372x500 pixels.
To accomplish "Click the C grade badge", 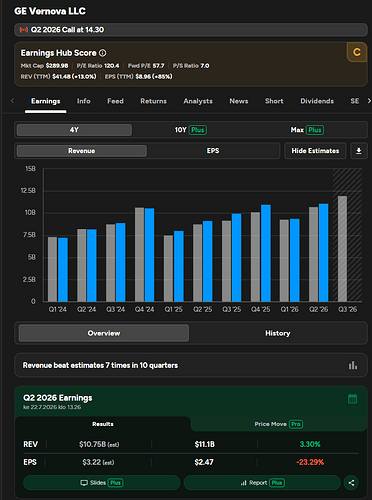I will point(357,52).
